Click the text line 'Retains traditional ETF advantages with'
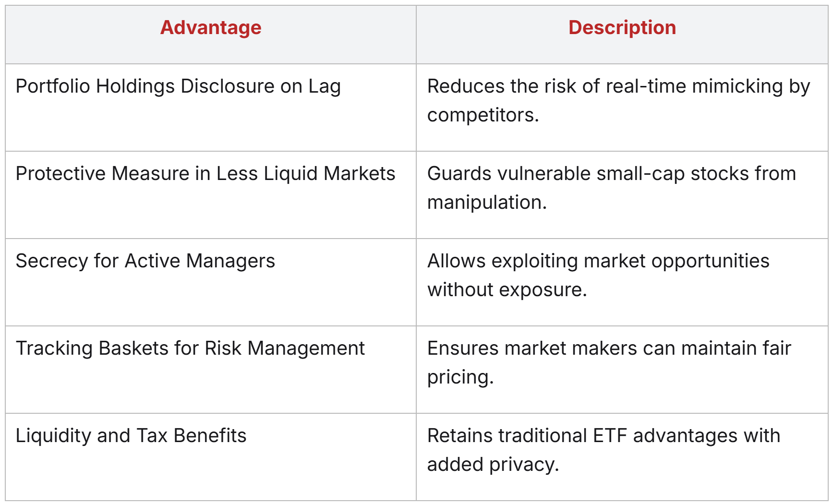833x504 pixels. coord(604,436)
